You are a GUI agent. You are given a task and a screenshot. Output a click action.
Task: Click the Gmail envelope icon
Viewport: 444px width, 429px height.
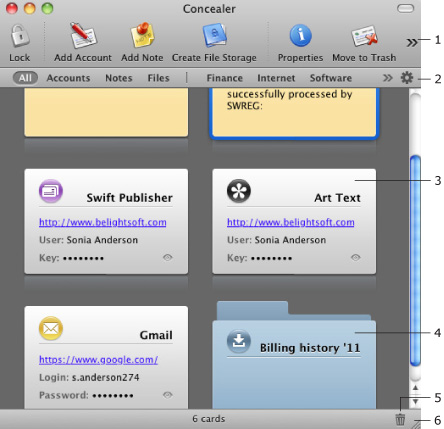[x=51, y=328]
